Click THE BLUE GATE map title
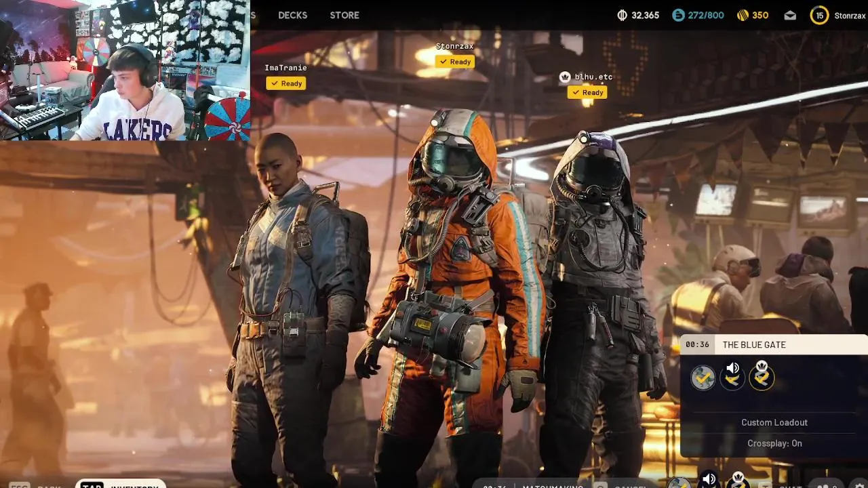 tap(754, 345)
